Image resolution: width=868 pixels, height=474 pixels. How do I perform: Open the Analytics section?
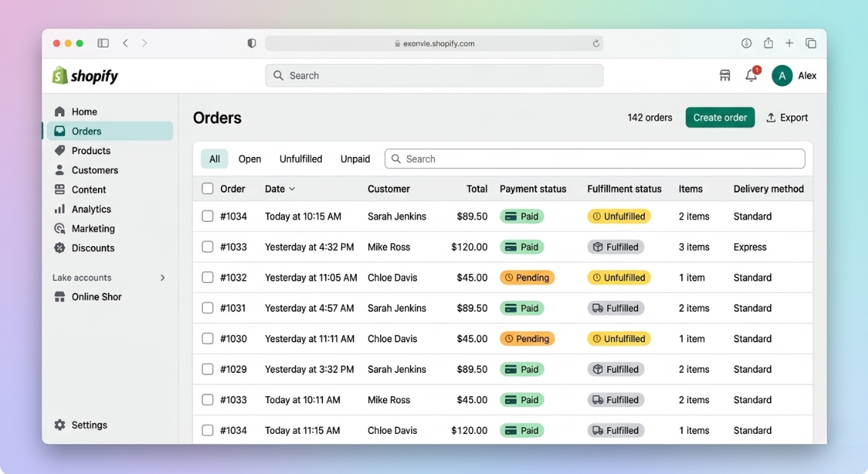pos(90,209)
